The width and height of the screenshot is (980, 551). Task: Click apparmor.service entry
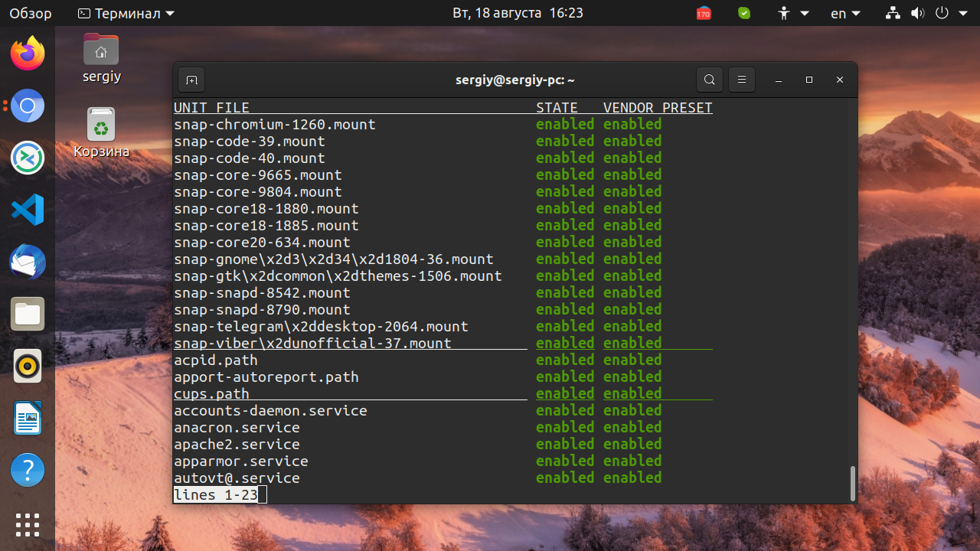241,461
